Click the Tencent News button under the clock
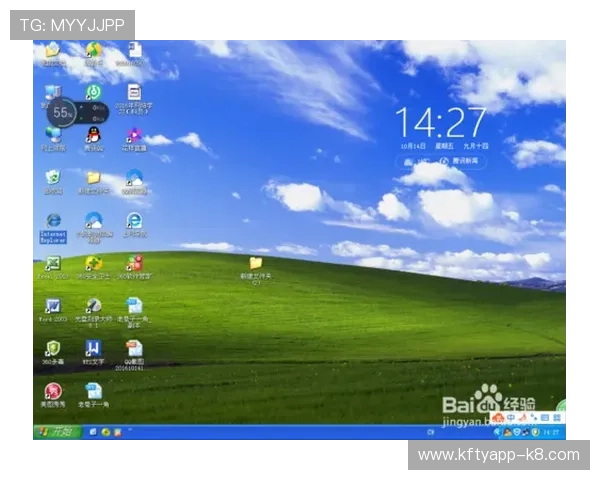The image size is (600, 480). (460, 160)
